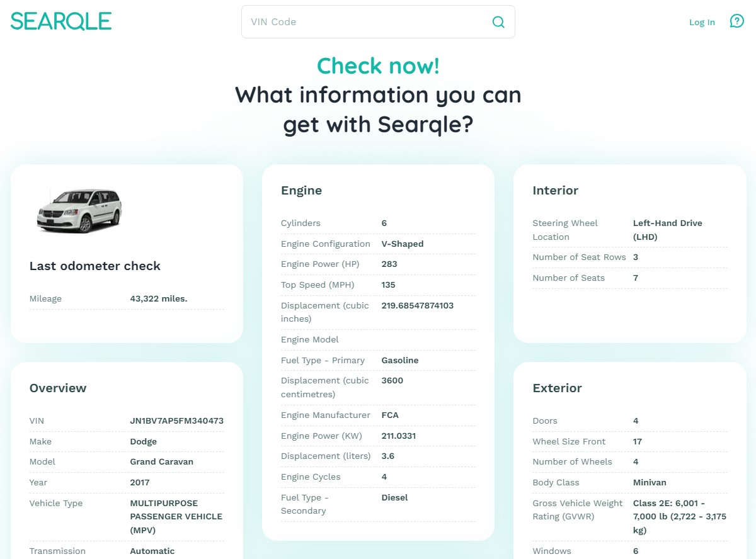Focus the VIN Code search field
The height and width of the screenshot is (559, 756).
378,22
